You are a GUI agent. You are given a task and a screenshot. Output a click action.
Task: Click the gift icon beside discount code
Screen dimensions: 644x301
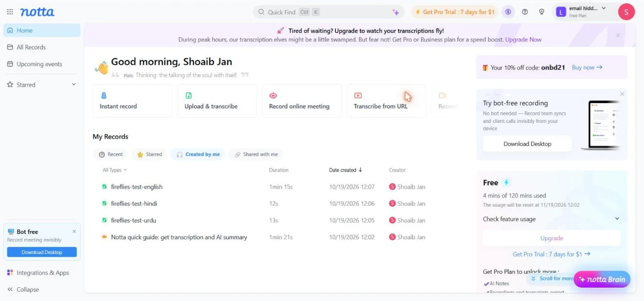click(x=485, y=68)
